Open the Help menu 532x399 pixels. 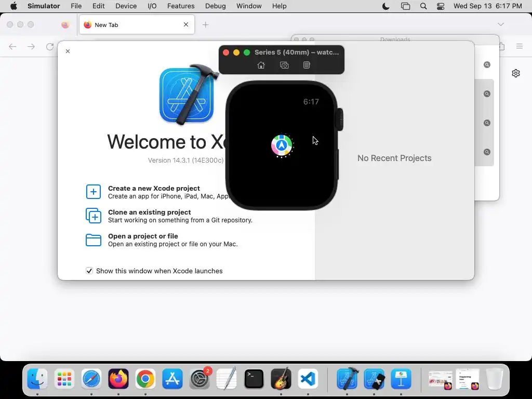(279, 6)
